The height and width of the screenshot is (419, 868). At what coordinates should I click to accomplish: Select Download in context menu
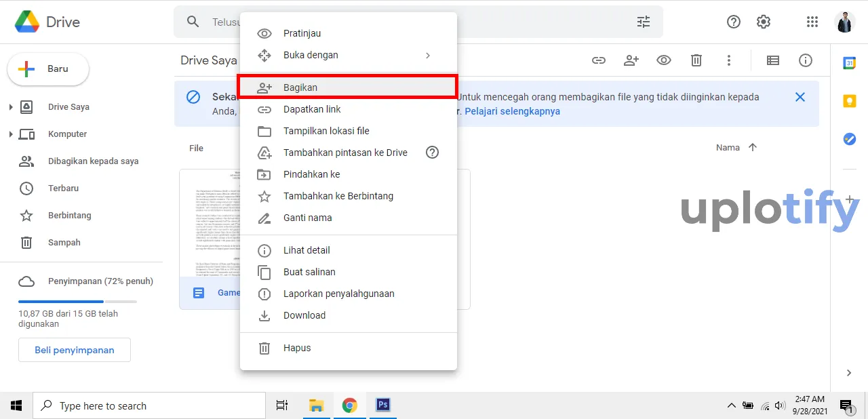tap(349, 315)
